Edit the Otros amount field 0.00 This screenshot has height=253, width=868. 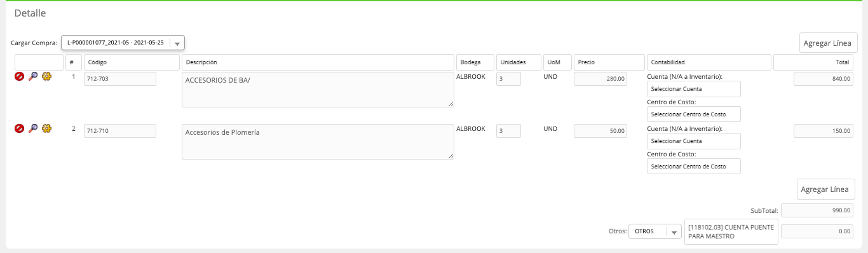pyautogui.click(x=817, y=231)
